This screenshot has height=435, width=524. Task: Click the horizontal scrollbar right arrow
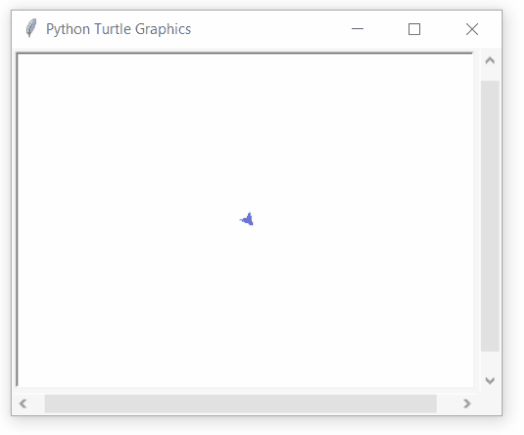coord(467,404)
